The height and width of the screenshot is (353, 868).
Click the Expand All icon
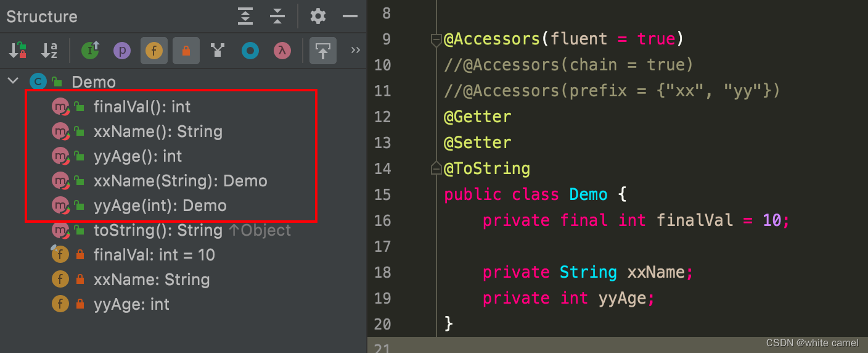point(245,16)
